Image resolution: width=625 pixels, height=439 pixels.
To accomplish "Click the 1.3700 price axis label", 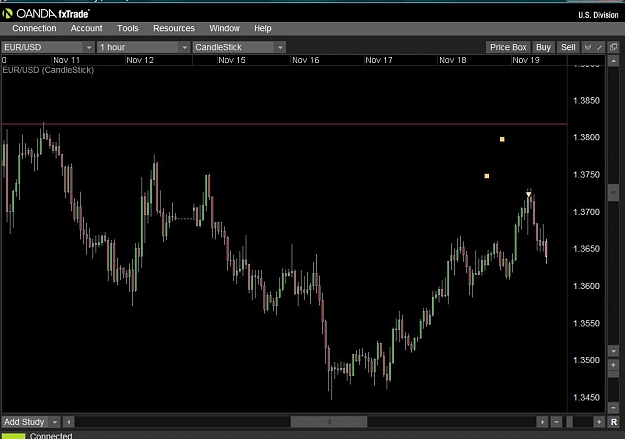I will point(586,212).
